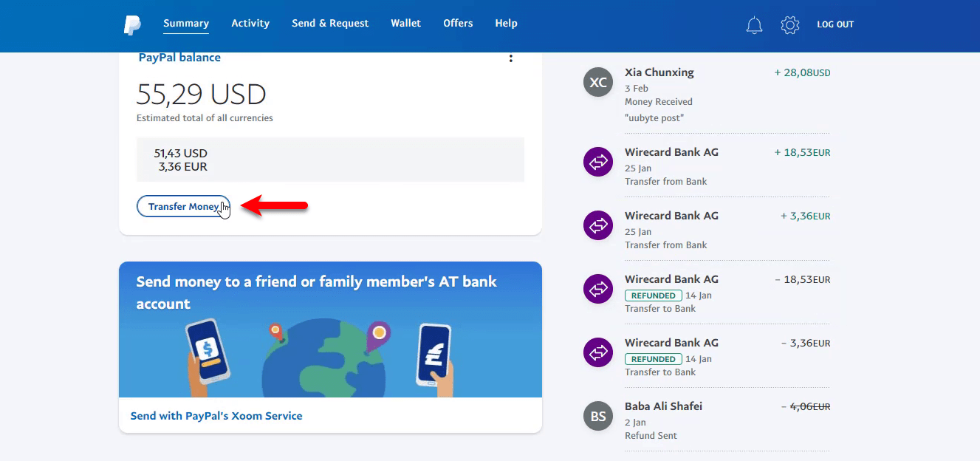
Task: Click the struck-through 4,06 EUR amount
Action: click(x=810, y=406)
